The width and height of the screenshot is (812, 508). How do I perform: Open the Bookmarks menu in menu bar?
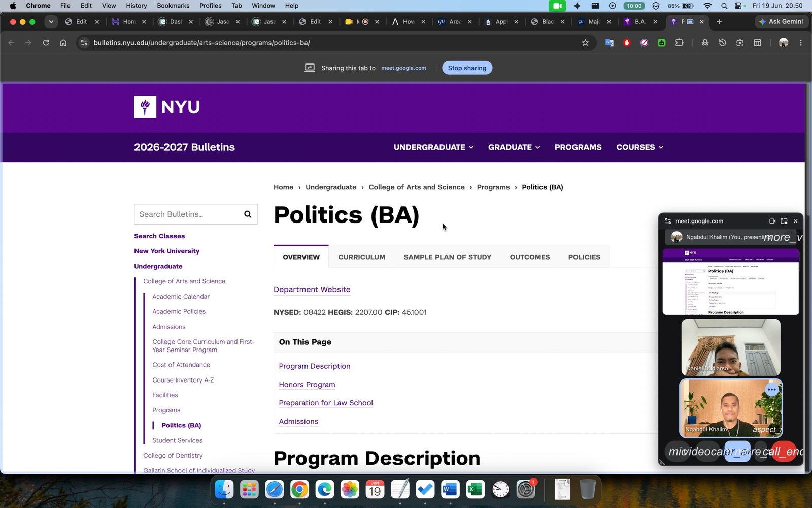point(173,6)
